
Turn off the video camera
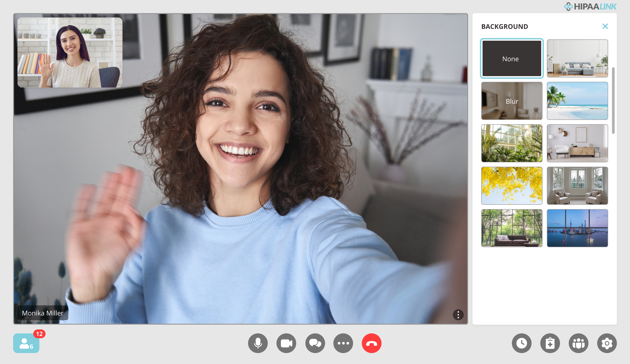tap(286, 343)
